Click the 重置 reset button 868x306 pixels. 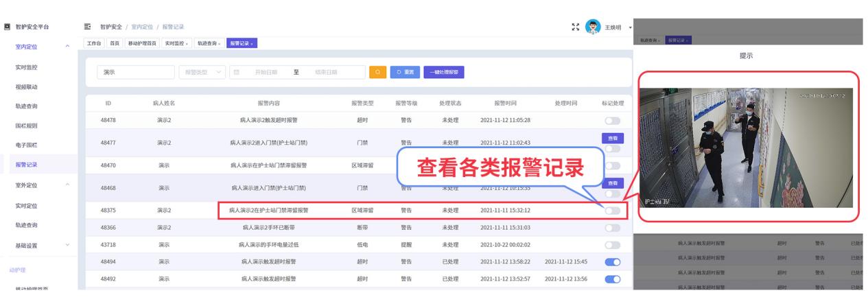[x=406, y=73]
